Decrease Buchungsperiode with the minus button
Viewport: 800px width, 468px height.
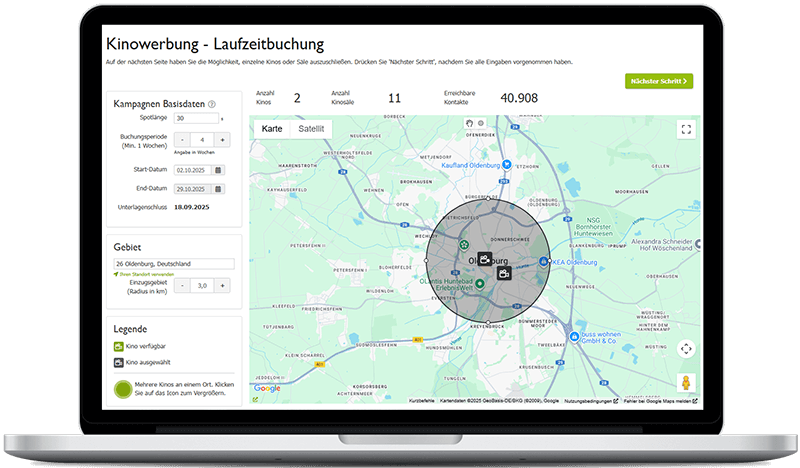click(182, 141)
